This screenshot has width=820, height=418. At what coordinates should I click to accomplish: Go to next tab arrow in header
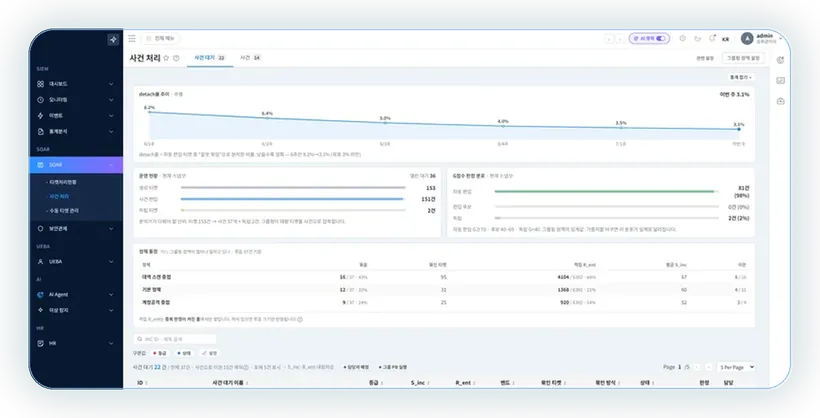619,39
